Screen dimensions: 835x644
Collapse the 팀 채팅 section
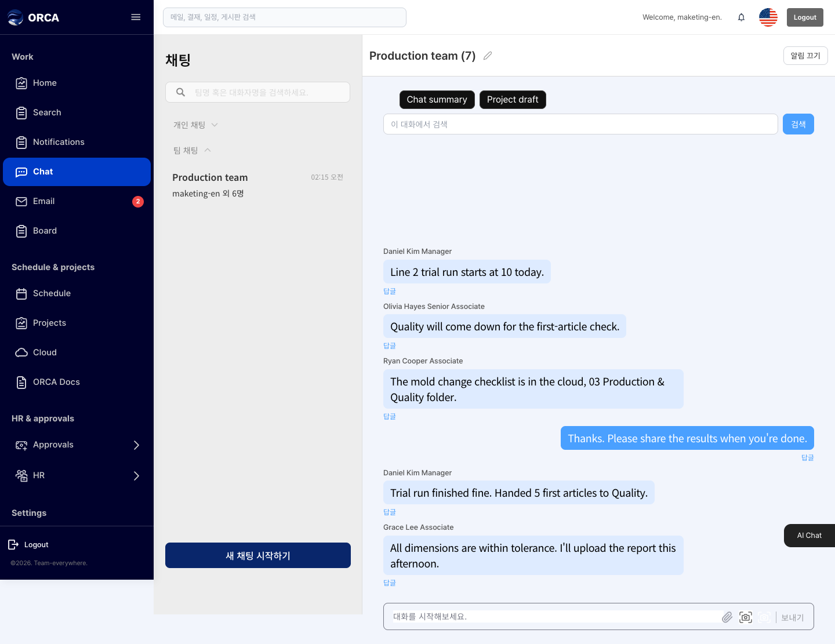tap(192, 150)
